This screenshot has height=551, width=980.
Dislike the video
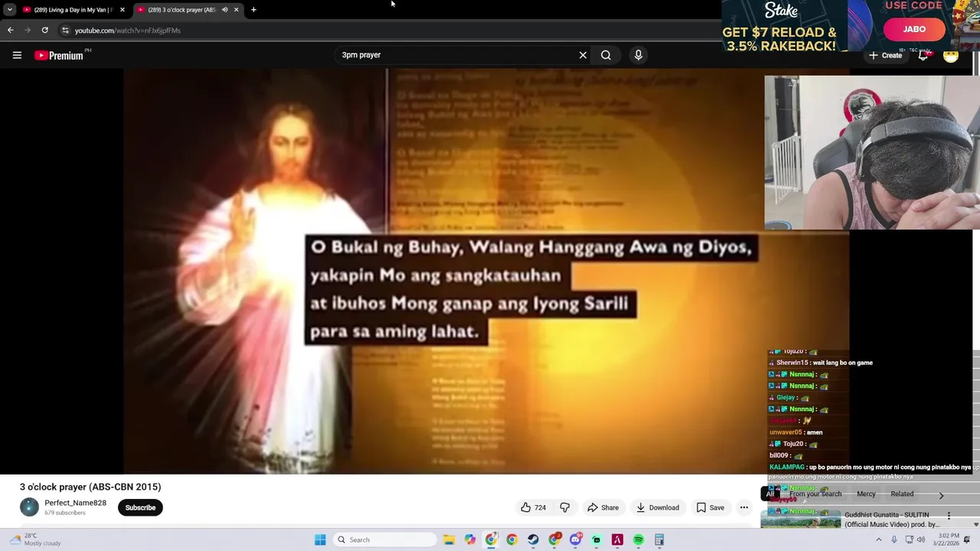coord(565,507)
